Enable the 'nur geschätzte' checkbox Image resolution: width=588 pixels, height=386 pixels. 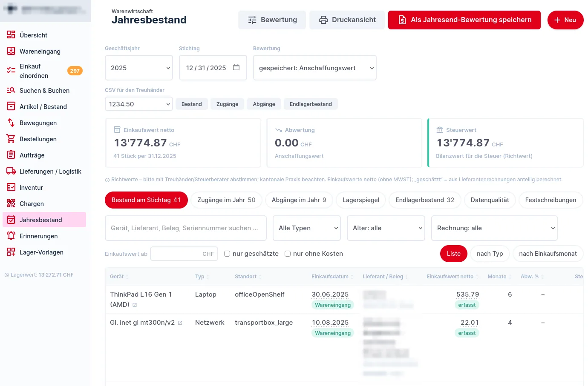[x=227, y=254]
